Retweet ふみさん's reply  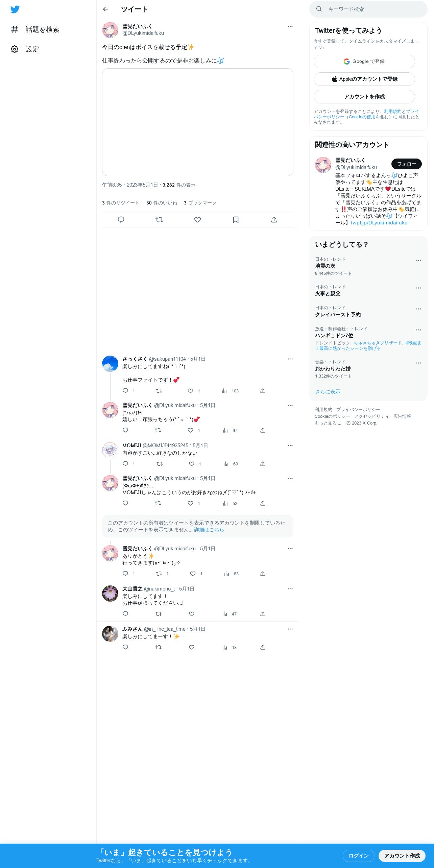point(158,647)
